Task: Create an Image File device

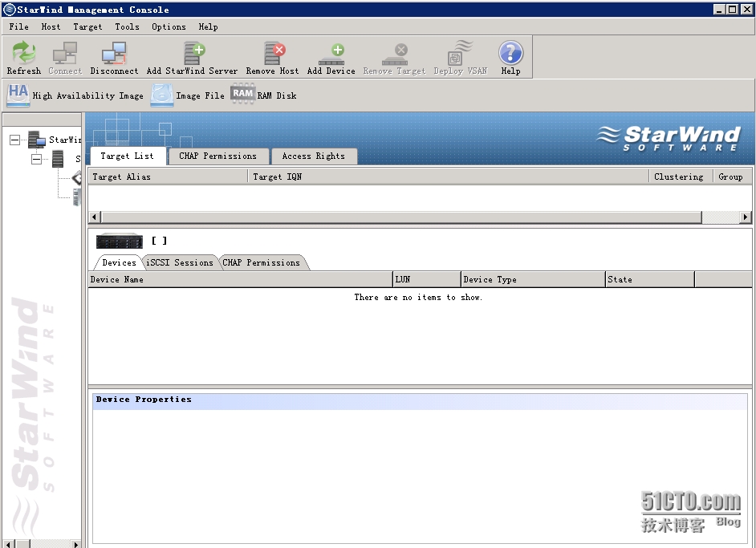Action: click(x=188, y=95)
